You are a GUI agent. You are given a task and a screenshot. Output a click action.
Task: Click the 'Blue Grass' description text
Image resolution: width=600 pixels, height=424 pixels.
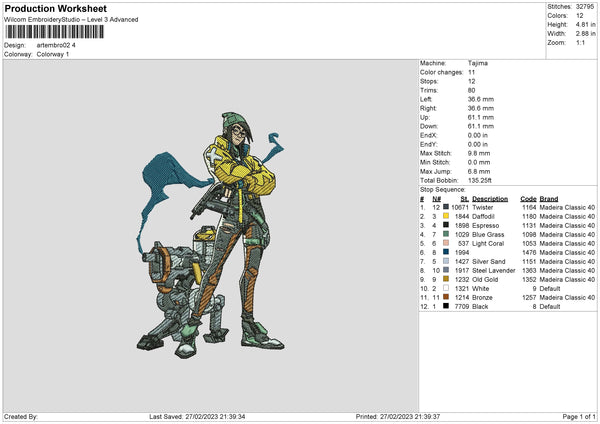click(488, 235)
